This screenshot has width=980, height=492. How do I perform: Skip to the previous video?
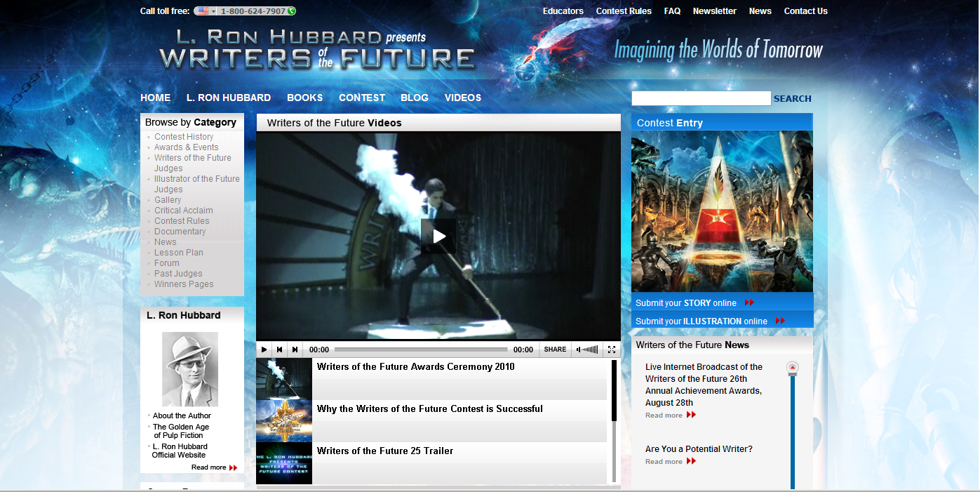pyautogui.click(x=279, y=350)
